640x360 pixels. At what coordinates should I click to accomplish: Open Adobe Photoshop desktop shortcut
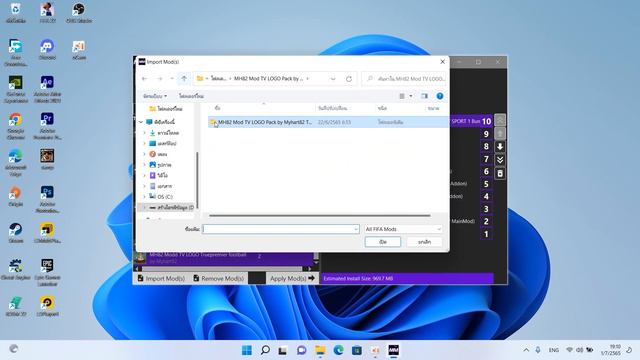point(47,199)
